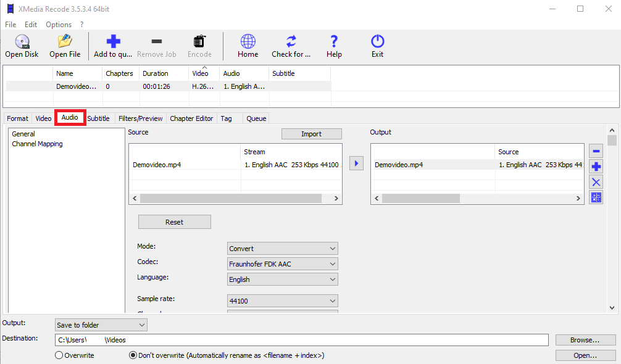Screen dimensions: 621x364
Task: Click the Import button
Action: [311, 134]
